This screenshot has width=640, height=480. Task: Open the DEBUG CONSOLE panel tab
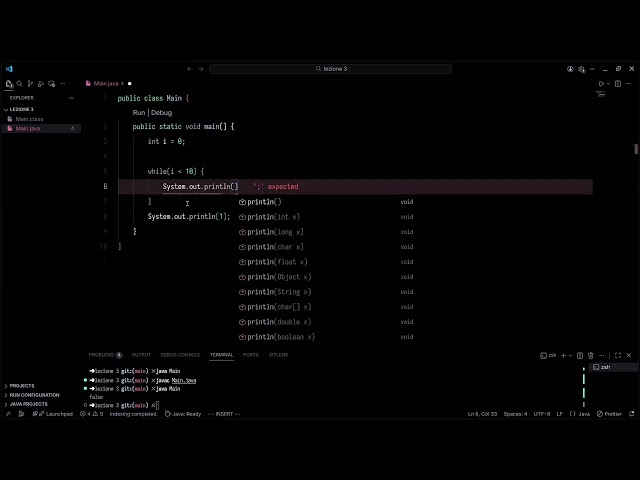point(180,355)
